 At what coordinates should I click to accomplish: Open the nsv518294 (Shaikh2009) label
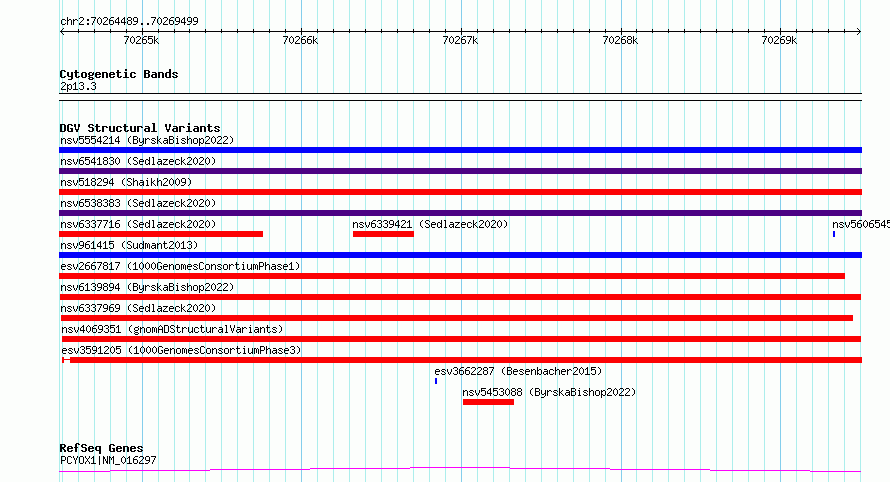(x=126, y=182)
